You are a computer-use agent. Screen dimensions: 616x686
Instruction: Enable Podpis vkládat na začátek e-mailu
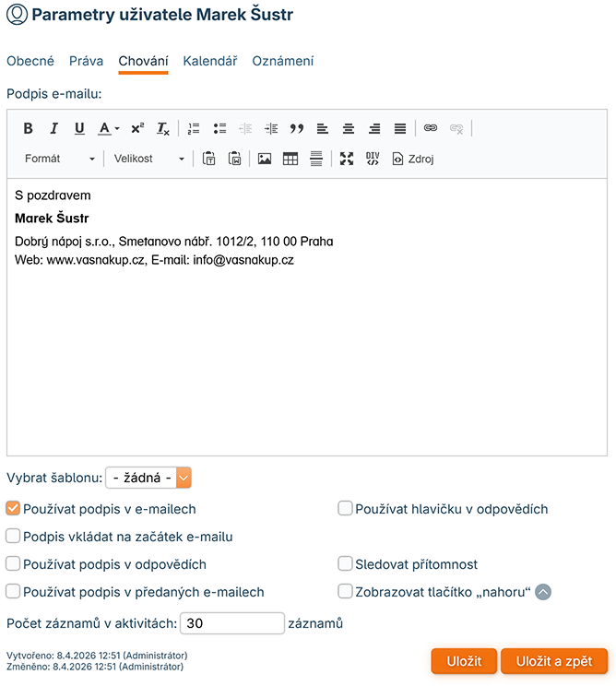[13, 536]
